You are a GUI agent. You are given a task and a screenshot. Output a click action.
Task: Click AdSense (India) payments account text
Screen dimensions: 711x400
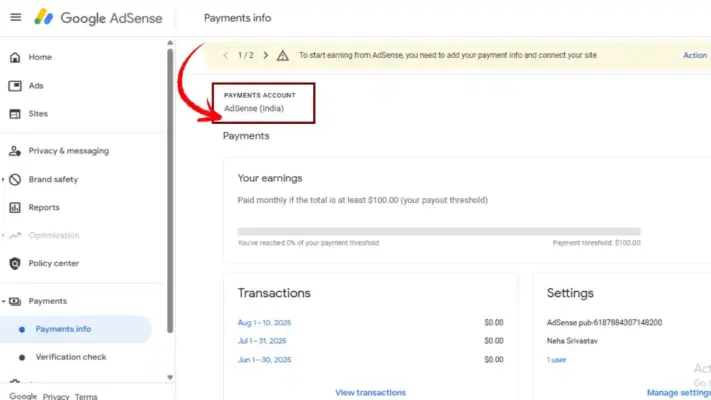click(x=254, y=108)
